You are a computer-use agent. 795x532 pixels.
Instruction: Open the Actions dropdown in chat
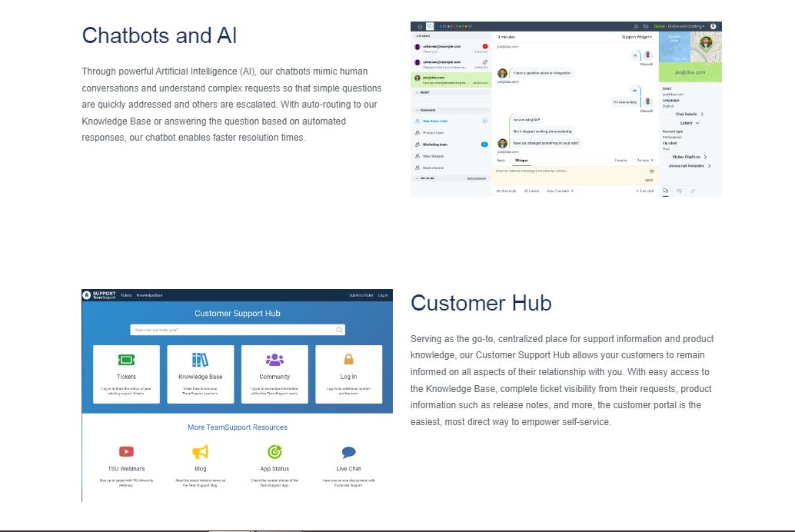coord(645,160)
